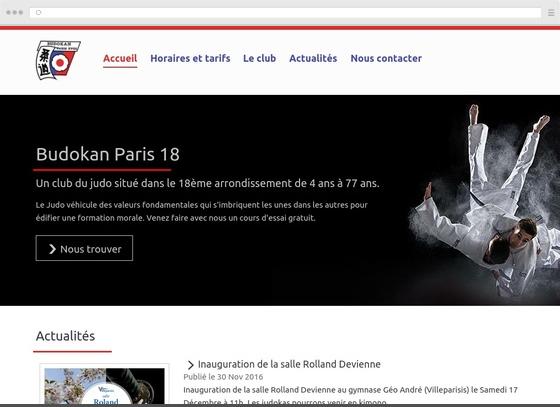Screen dimensions: 560x407
Task: Focus the browser address bar
Action: pos(285,12)
